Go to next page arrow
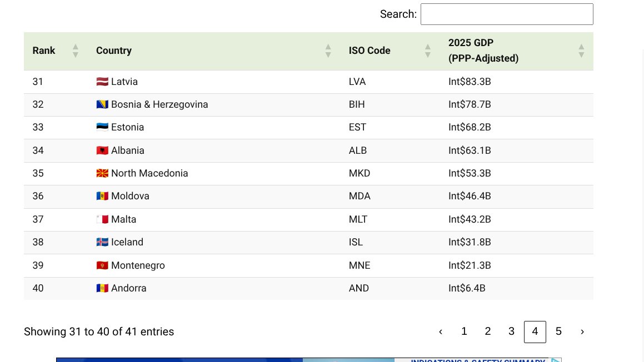This screenshot has width=644, height=362. (582, 331)
